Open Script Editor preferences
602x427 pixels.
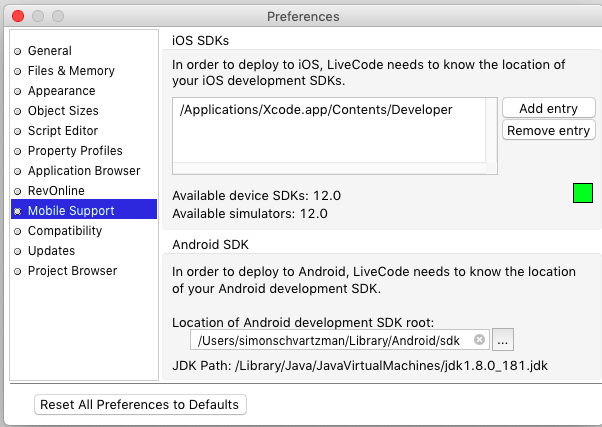(x=62, y=131)
